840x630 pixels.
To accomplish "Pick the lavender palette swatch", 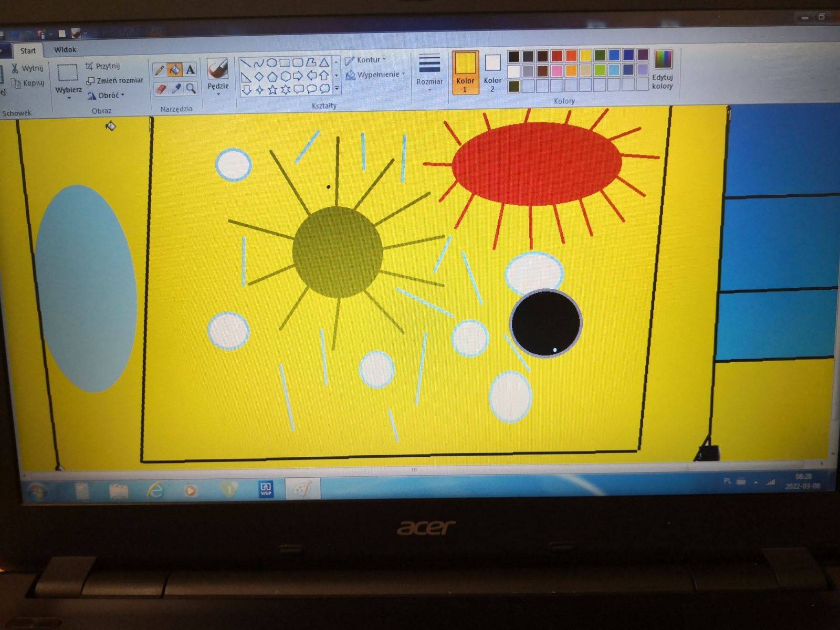I will tap(643, 69).
